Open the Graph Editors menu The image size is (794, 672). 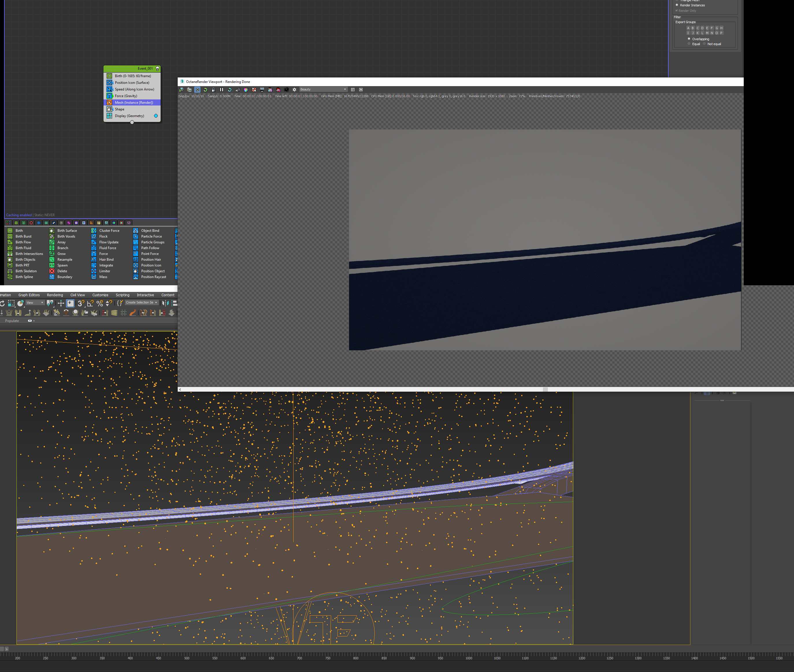coord(29,295)
